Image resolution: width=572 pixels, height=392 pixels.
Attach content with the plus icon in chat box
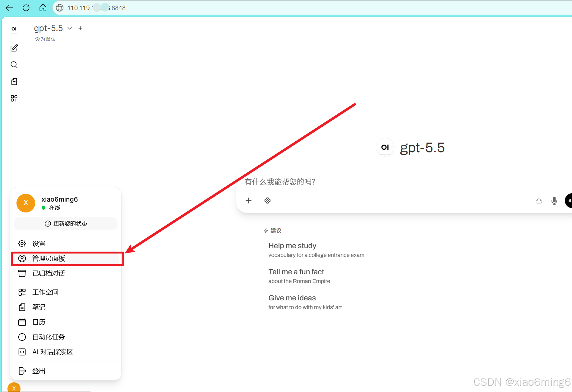[x=248, y=201]
